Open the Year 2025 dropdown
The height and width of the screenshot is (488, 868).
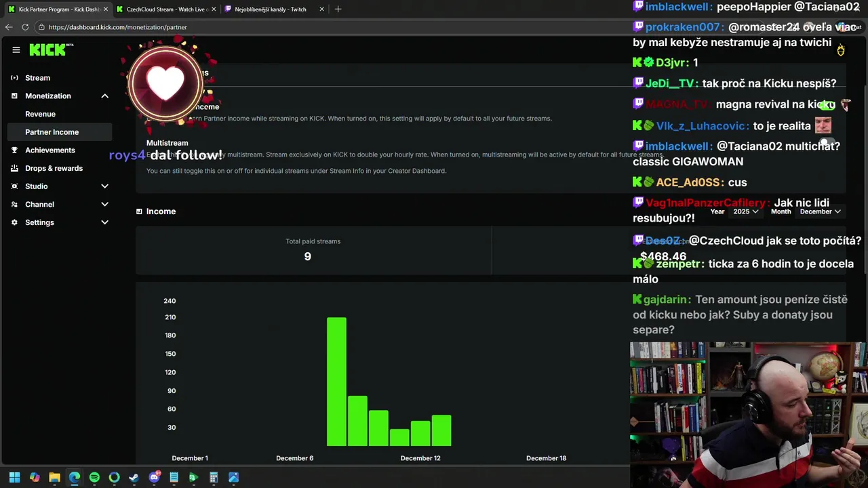click(x=745, y=211)
